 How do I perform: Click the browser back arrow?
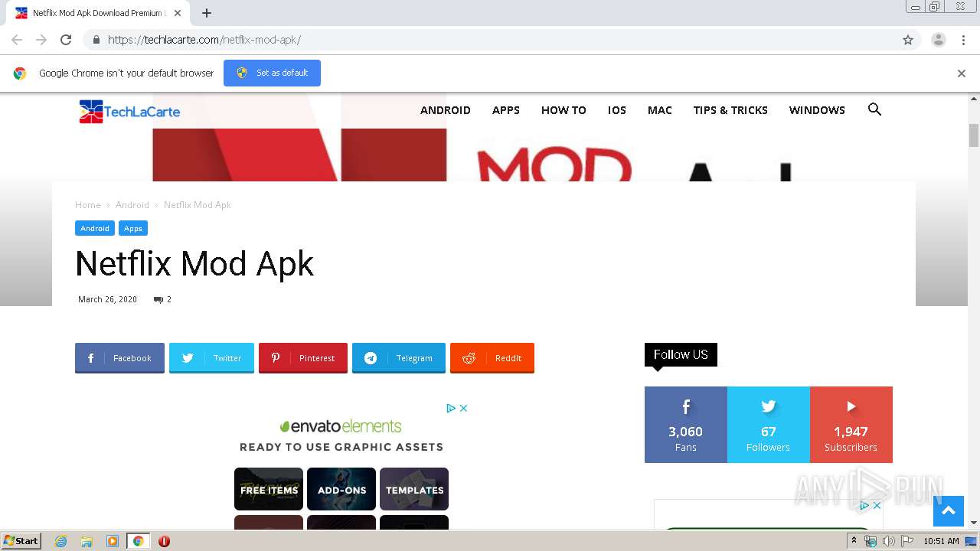coord(17,40)
